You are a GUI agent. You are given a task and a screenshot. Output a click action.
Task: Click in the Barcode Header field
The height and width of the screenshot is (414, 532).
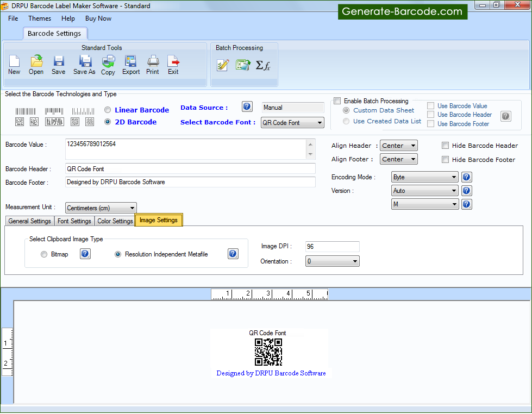click(190, 168)
